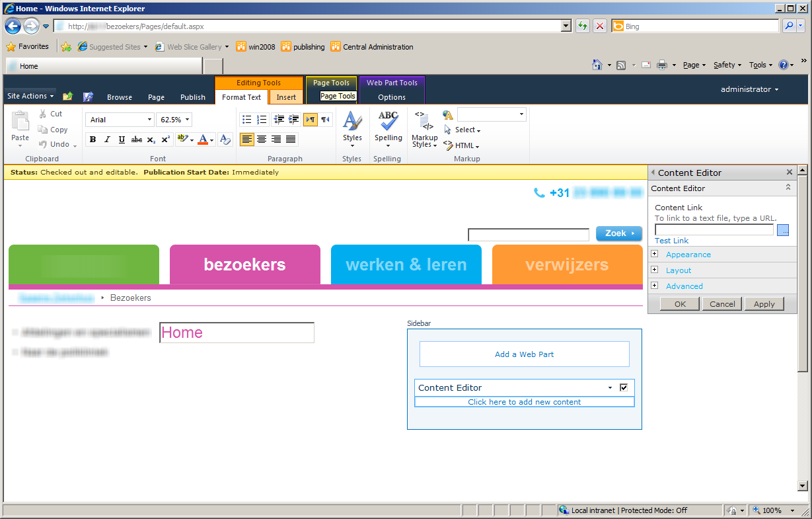Screen dimensions: 812x519
Task: Justify the paragraph text
Action: point(291,140)
